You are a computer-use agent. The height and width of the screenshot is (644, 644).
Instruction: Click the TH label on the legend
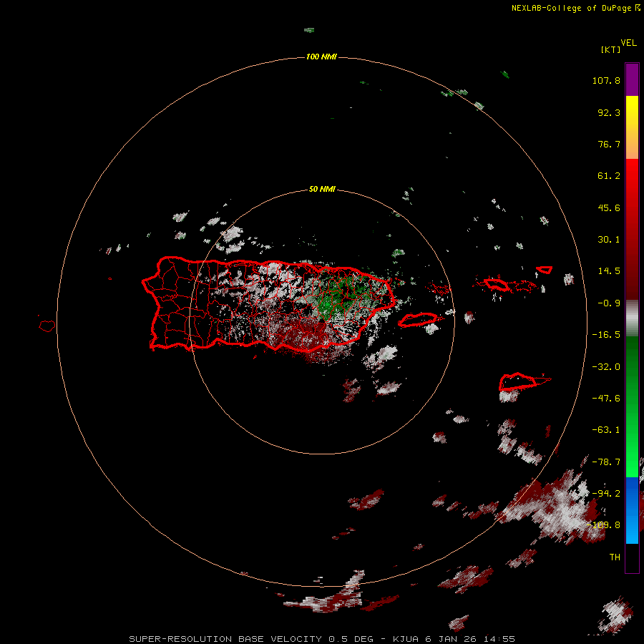(x=615, y=557)
